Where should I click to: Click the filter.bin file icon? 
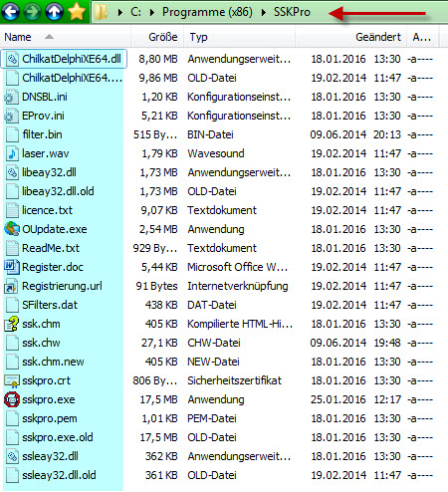pyautogui.click(x=12, y=134)
